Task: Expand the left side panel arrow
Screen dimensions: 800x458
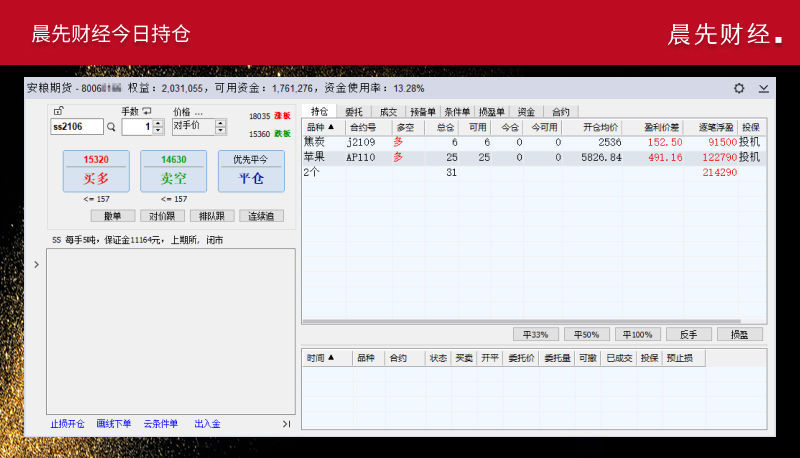Action: [x=37, y=264]
